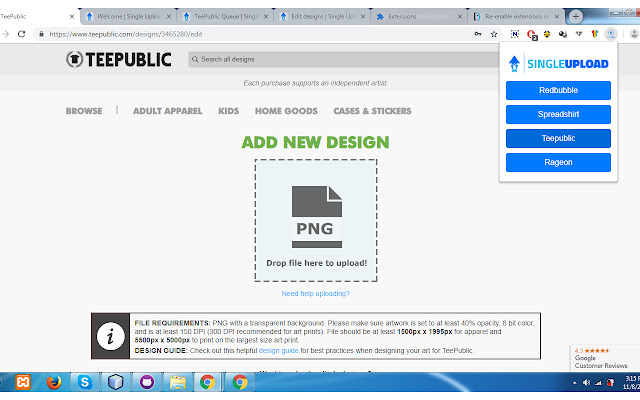Open the BROWSE menu
This screenshot has height=400, width=640.
pyautogui.click(x=84, y=111)
